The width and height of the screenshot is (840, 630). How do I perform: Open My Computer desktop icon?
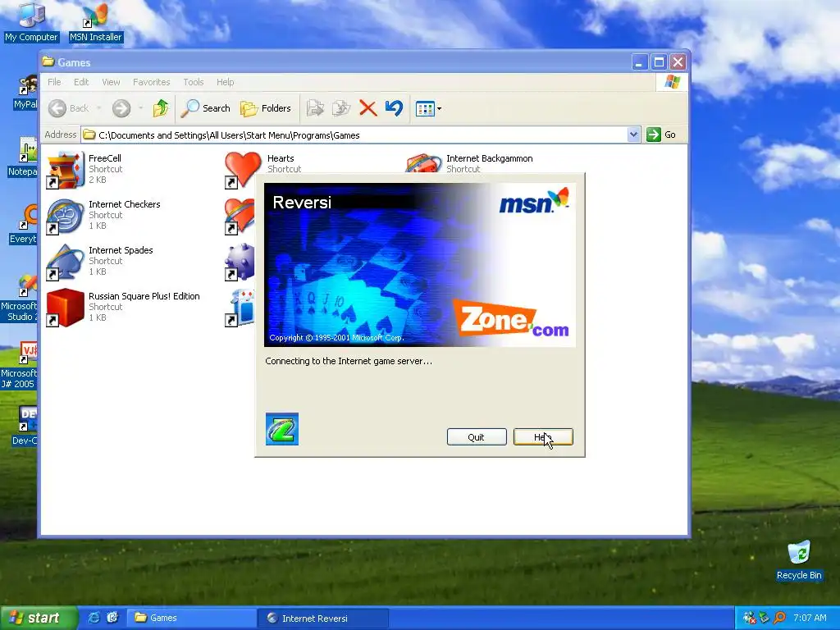31,22
